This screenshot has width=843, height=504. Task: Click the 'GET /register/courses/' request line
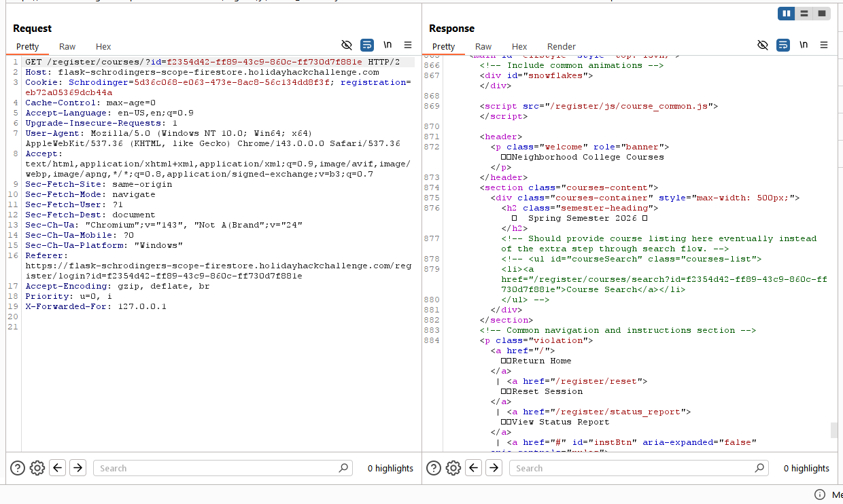(x=212, y=62)
